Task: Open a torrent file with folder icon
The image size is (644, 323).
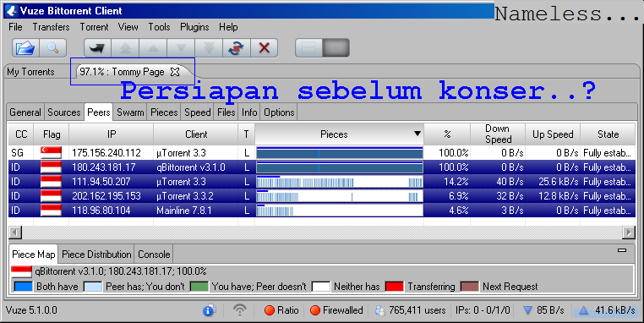Action: [x=25, y=48]
